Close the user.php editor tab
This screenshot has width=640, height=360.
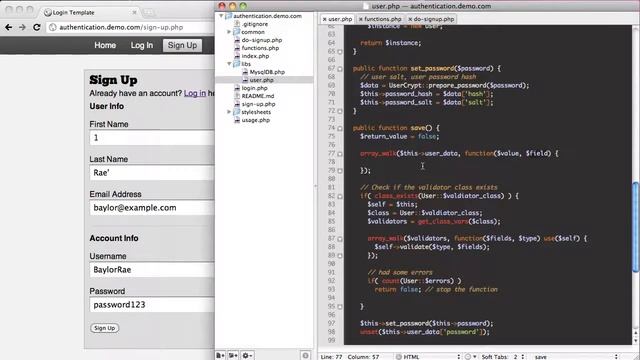pyautogui.click(x=324, y=19)
